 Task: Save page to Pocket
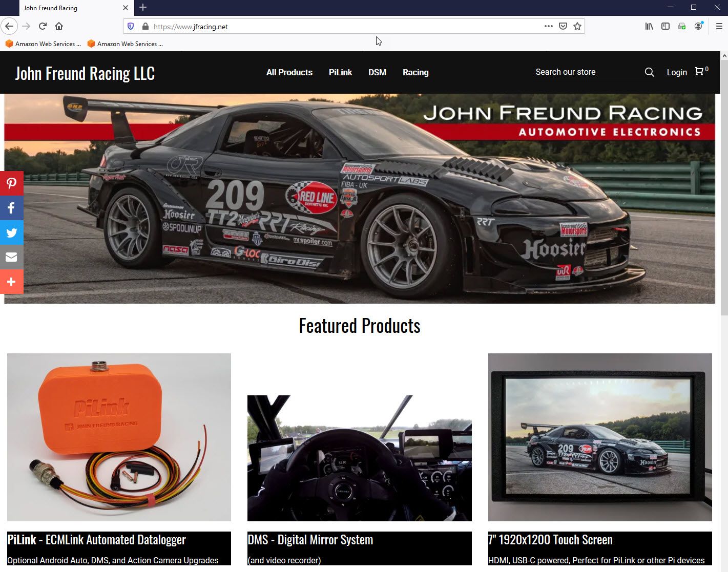pyautogui.click(x=563, y=26)
